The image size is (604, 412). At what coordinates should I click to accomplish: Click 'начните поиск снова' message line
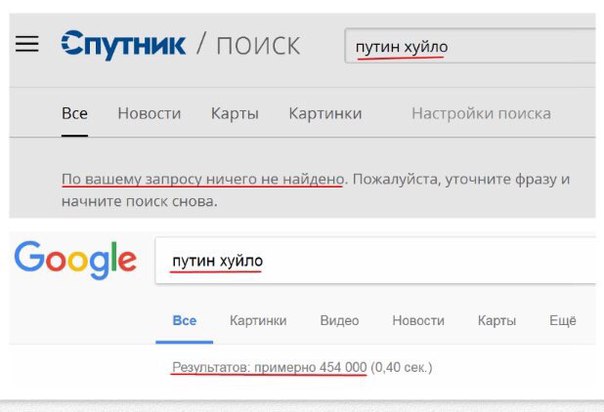(x=139, y=201)
